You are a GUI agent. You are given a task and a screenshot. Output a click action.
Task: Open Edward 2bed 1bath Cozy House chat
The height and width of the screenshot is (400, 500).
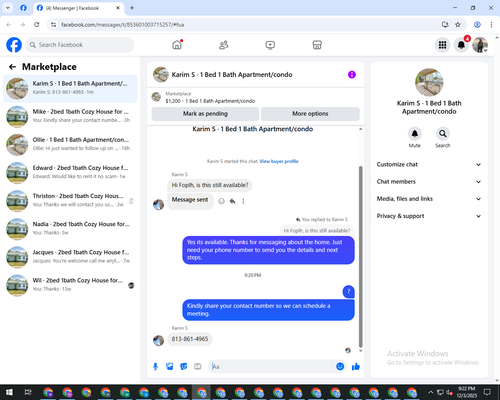tap(70, 173)
